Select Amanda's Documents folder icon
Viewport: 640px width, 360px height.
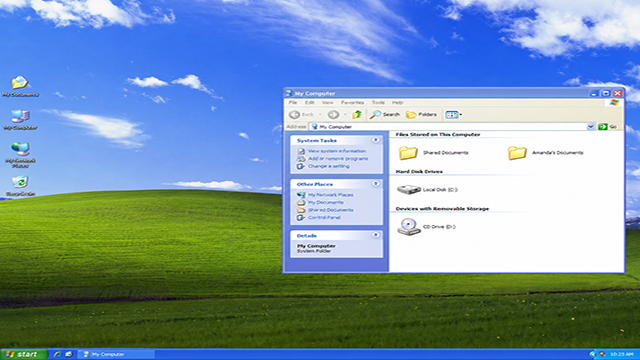click(517, 153)
